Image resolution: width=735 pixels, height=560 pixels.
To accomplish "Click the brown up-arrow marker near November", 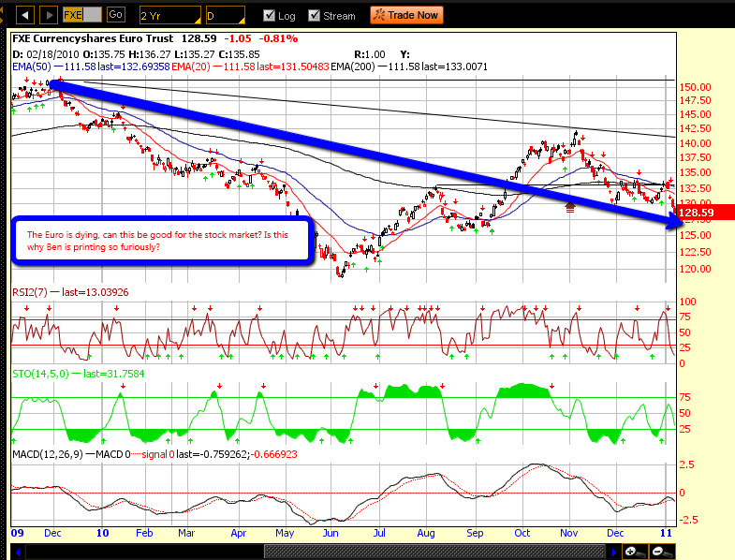I will click(x=570, y=207).
